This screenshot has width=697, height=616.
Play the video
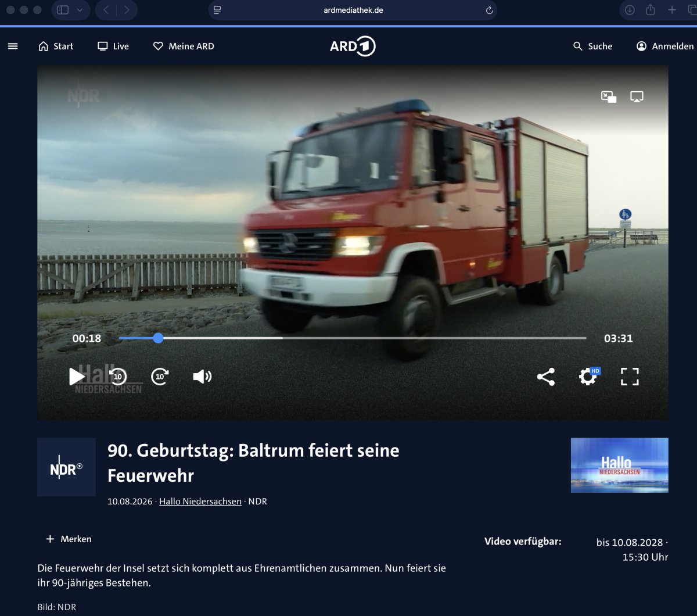[77, 377]
